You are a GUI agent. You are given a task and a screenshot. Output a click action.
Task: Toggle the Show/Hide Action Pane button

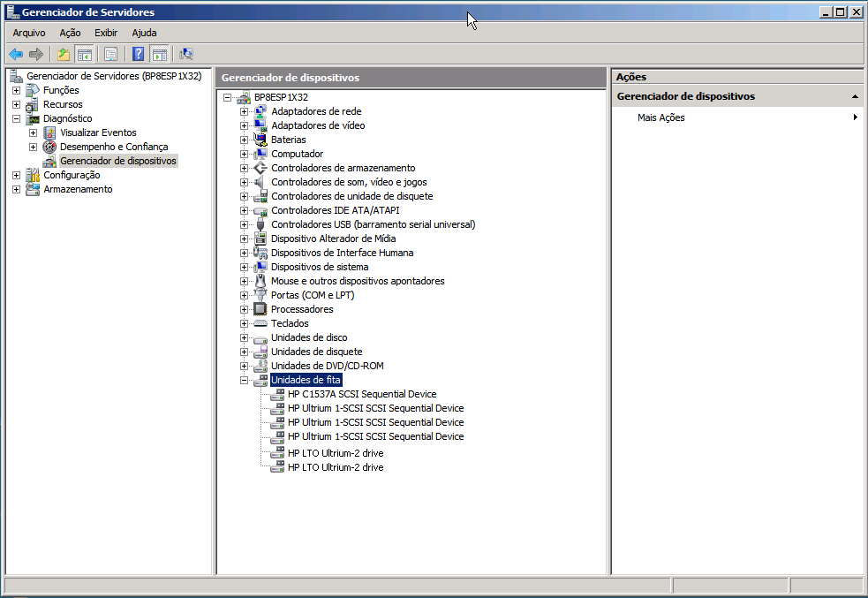tap(159, 54)
